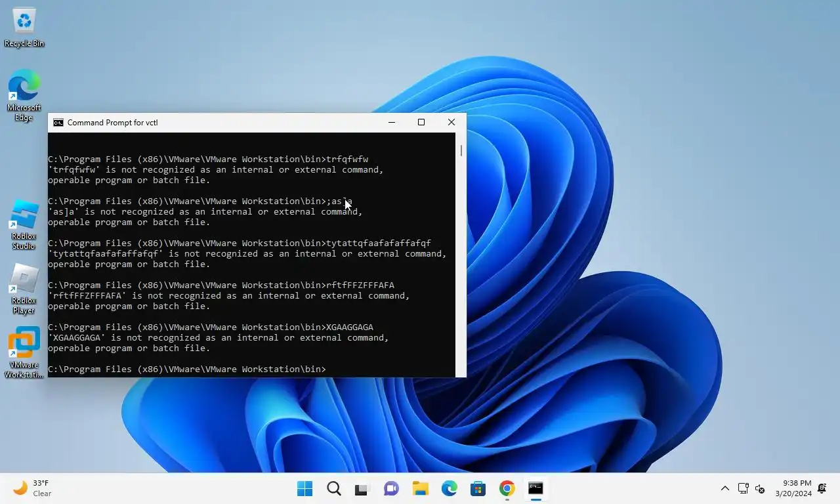The height and width of the screenshot is (504, 840).
Task: Launch Microsoft Edge from the taskbar
Action: 449,488
